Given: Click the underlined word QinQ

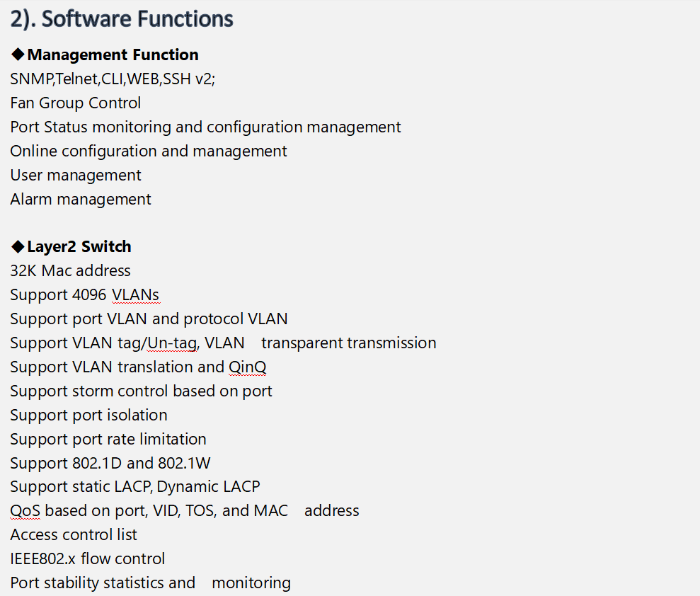Looking at the screenshot, I should tap(247, 367).
